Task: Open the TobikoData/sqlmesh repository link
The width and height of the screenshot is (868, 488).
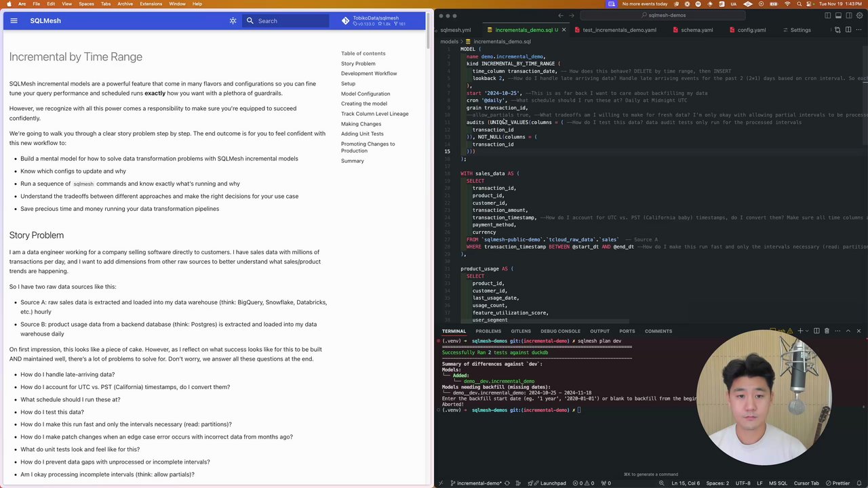Action: (374, 21)
